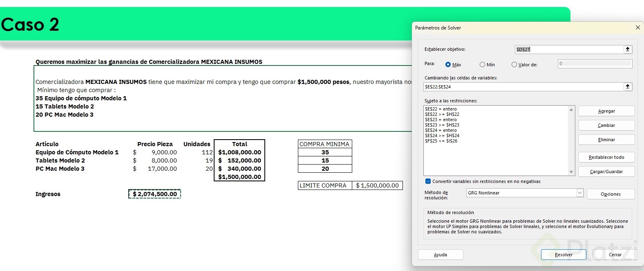The image size is (644, 271).
Task: Select the total cell $1,008,000.00
Action: pos(239,152)
